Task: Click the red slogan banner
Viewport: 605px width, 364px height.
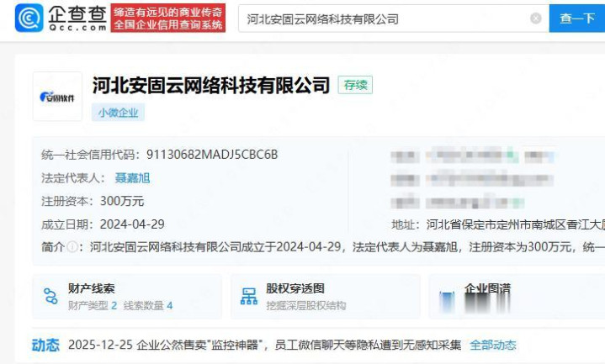Action: (167, 18)
